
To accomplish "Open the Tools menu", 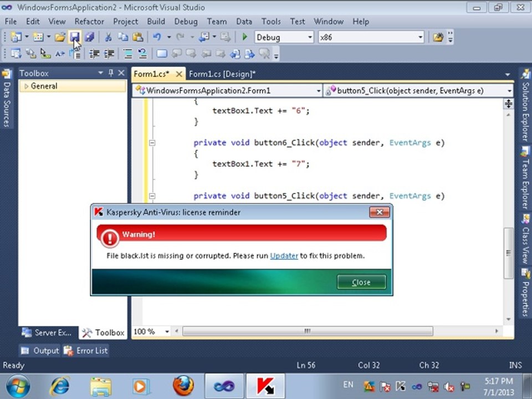I will tap(271, 22).
